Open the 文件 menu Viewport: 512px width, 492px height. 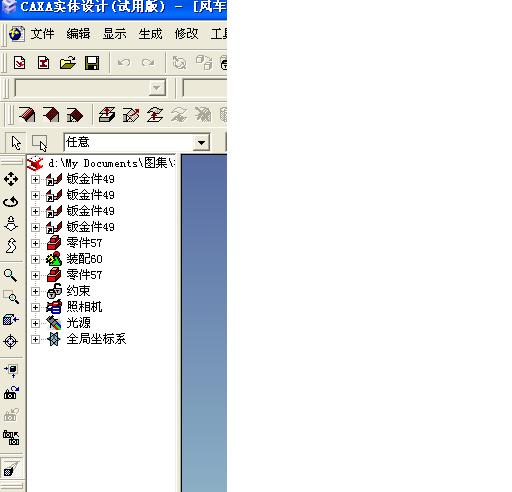pos(42,34)
